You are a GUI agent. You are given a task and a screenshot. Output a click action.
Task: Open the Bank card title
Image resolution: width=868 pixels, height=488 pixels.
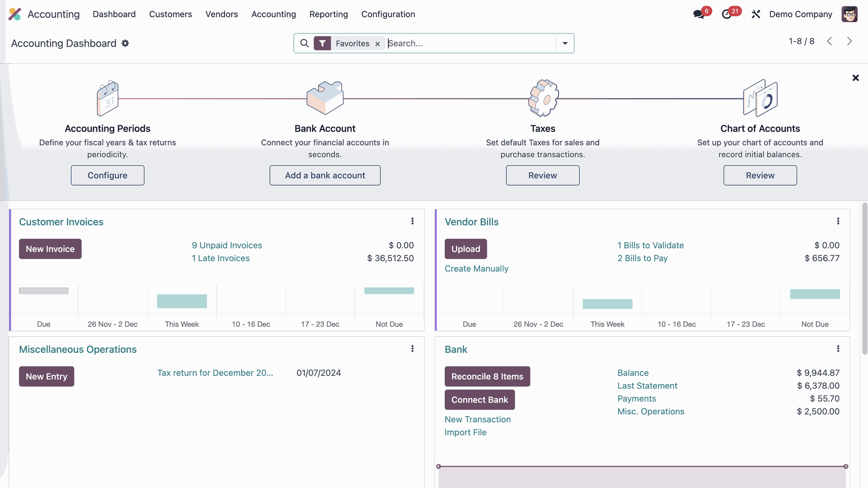(x=456, y=349)
